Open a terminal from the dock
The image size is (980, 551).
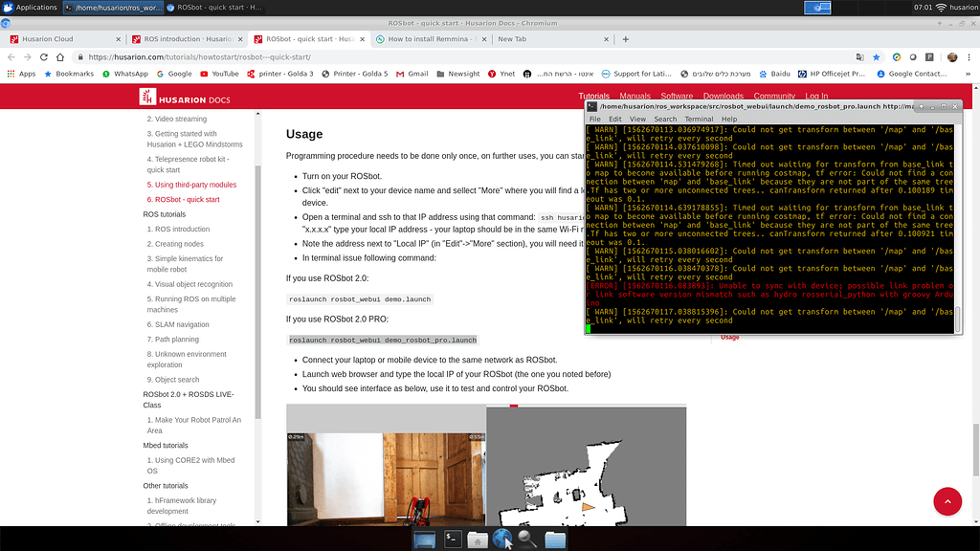451,539
